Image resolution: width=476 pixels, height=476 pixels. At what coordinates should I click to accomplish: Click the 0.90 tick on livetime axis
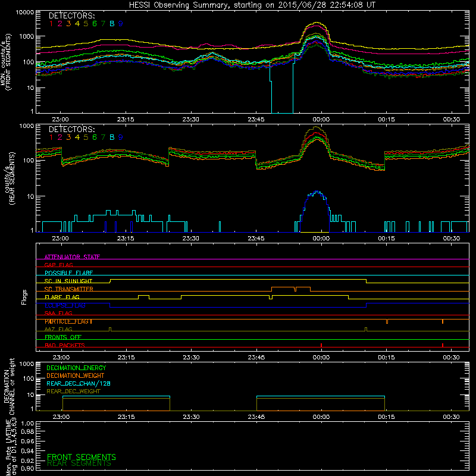27,468
